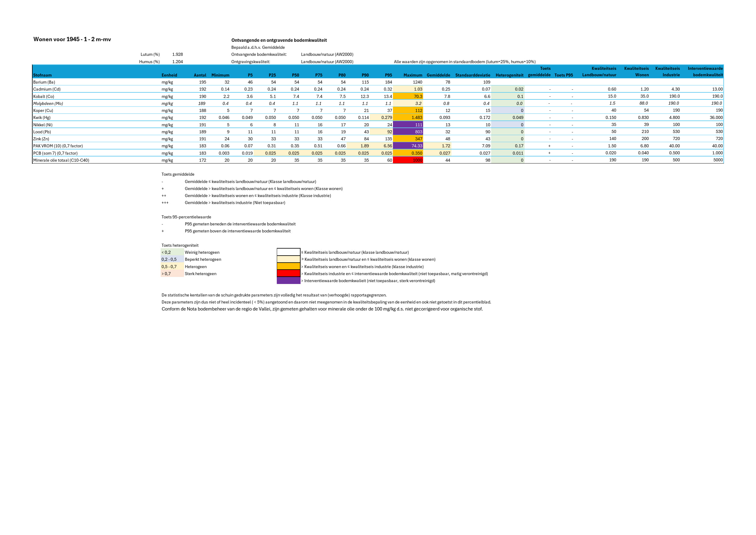756x535 pixels.
Task: Click the Kobalt maximum cell 70.3
Action: [x=408, y=96]
